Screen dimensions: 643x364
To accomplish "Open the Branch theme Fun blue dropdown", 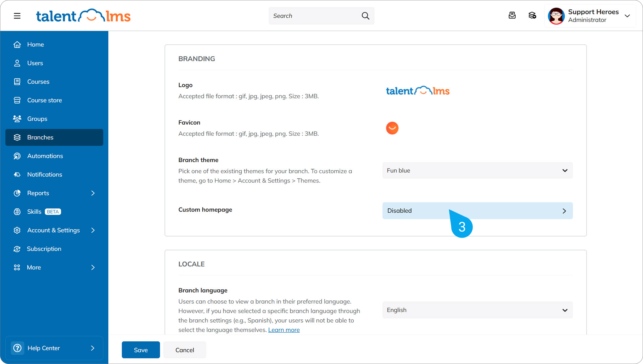I will coord(477,170).
